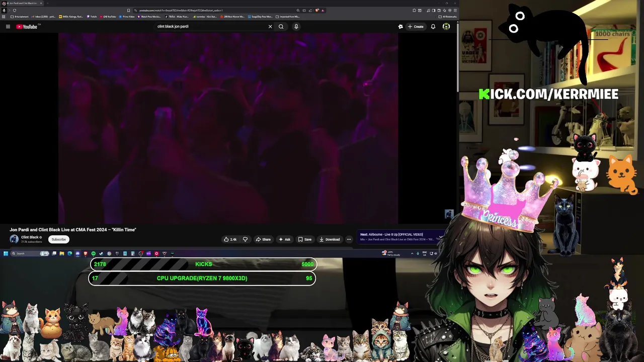644x362 pixels.
Task: Open the YouTube guide hamburger menu
Action: pos(8,27)
